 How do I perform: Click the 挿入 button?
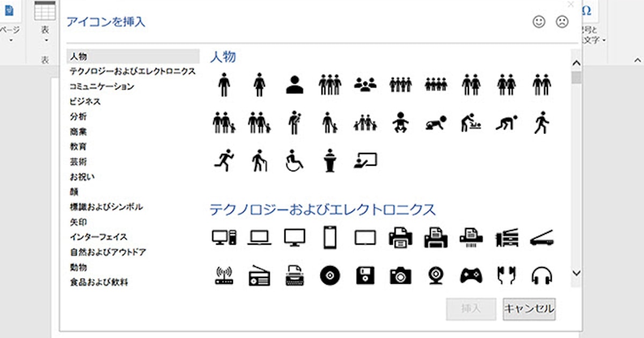pos(471,309)
